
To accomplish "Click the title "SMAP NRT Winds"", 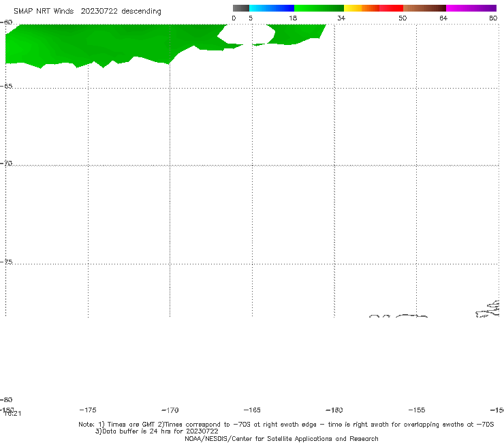I will (x=44, y=11).
